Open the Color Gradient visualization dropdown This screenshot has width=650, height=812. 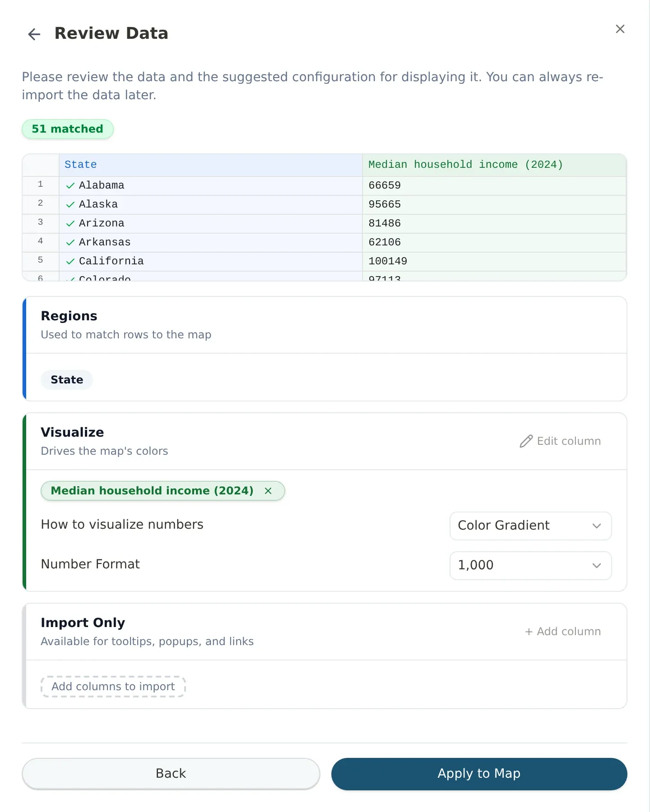[x=530, y=526]
